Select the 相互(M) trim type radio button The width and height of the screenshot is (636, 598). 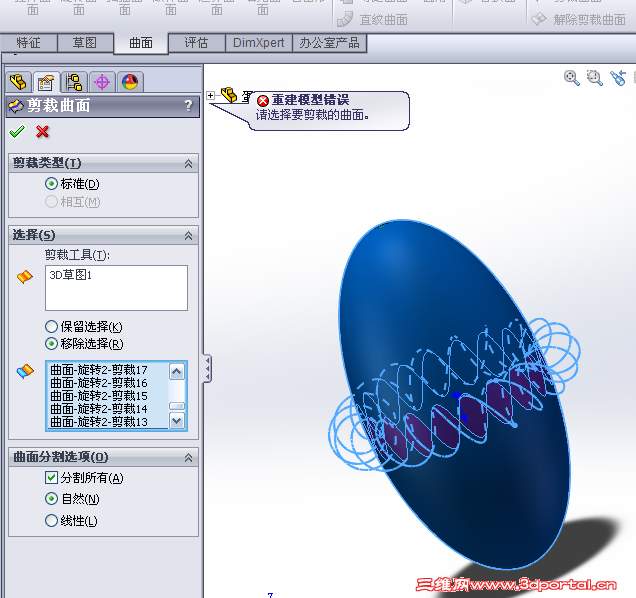click(51, 202)
